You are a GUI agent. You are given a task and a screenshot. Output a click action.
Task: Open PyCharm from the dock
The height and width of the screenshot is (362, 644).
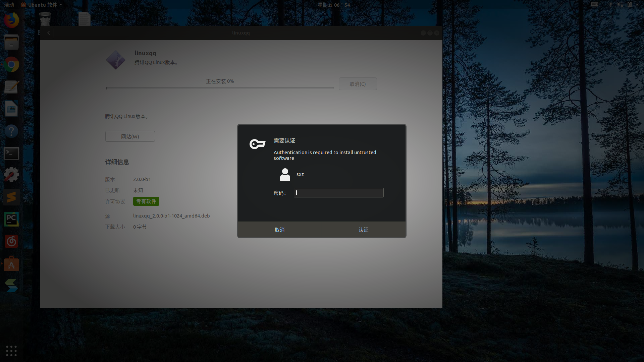point(11,219)
